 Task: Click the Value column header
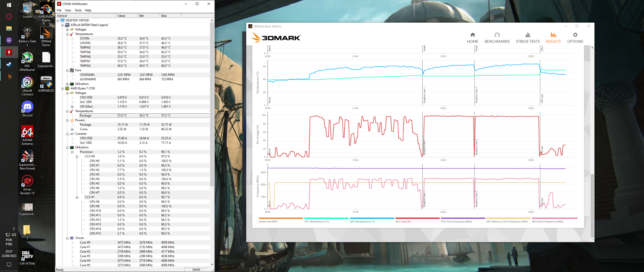(x=127, y=16)
